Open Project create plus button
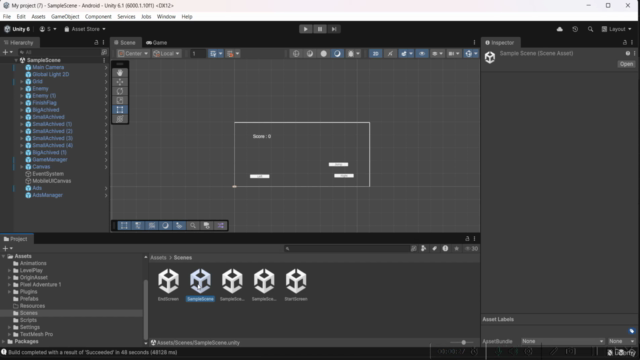 coord(7,248)
